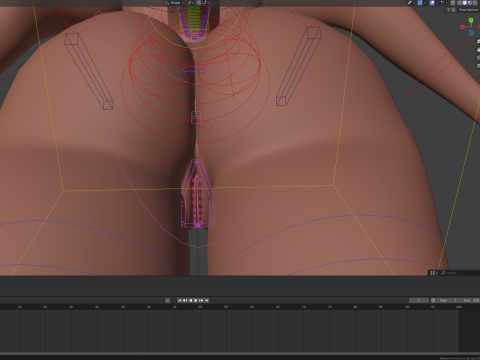Screen dimensions: 480x360
Task: Open the outliner display mode dropdown
Action: 433,273
